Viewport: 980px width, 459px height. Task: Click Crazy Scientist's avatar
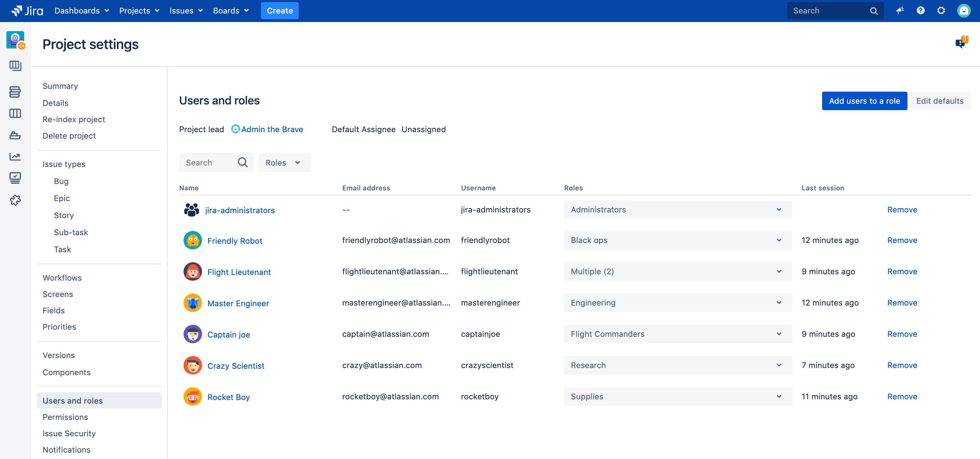(193, 365)
